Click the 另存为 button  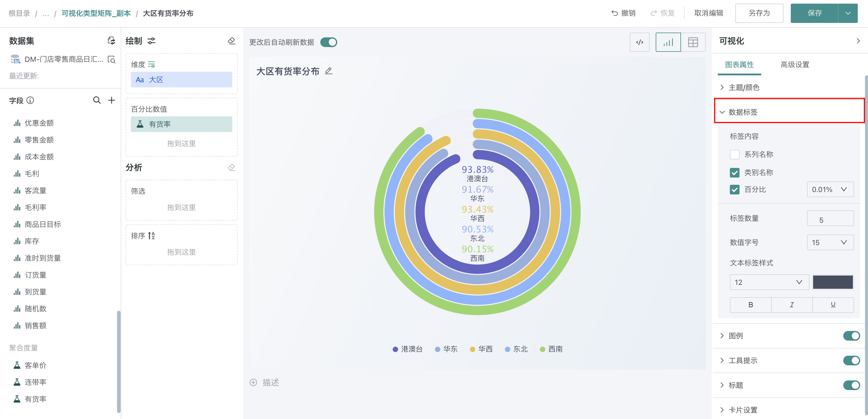(759, 13)
